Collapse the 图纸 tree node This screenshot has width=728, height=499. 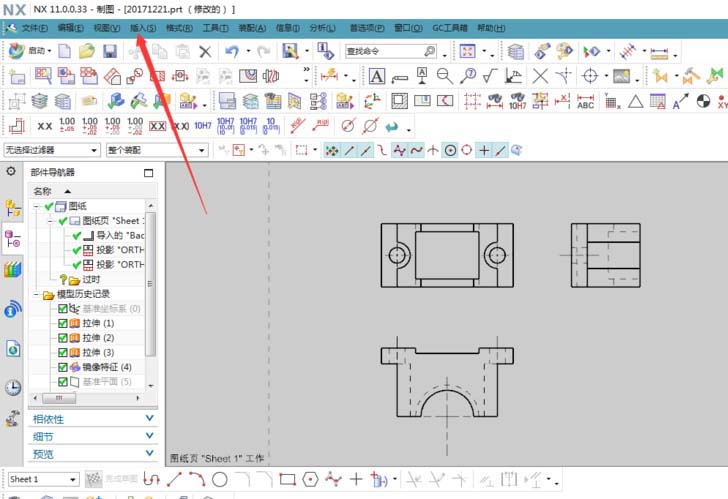click(36, 207)
